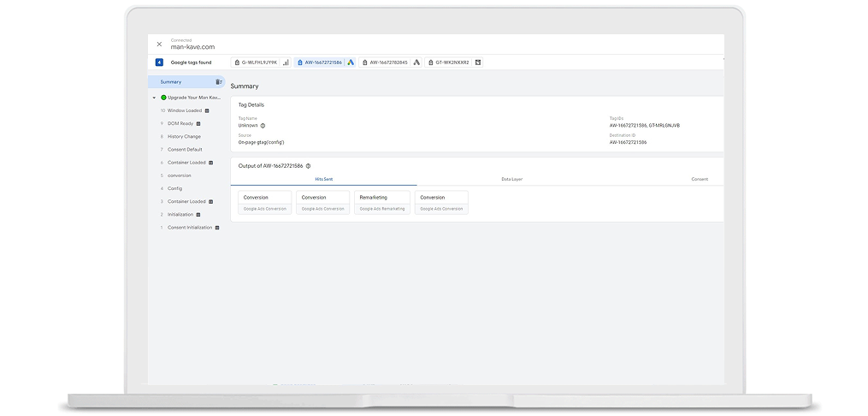Click the On-page gtag('config') source value
Screen dimensions: 868x416
coord(262,142)
